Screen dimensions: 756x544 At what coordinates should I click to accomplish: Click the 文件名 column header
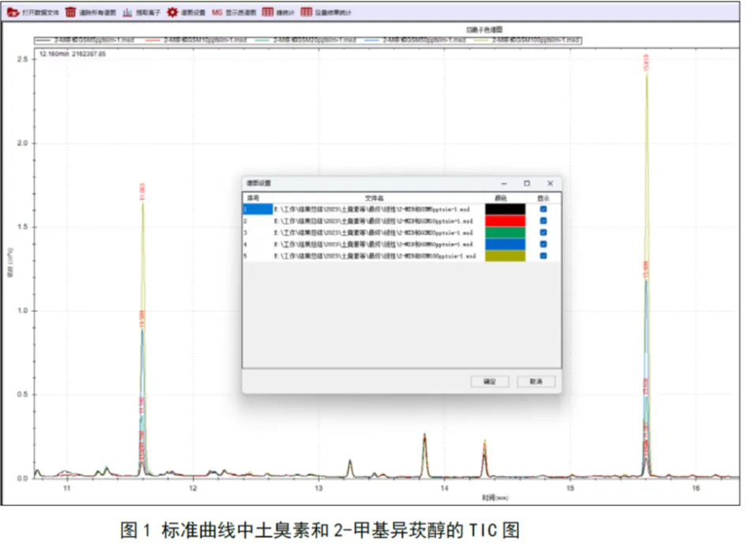tap(374, 197)
